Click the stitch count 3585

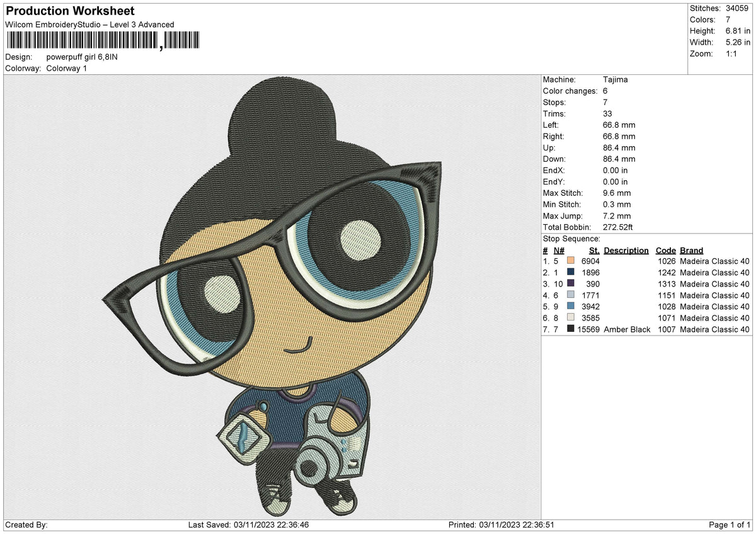click(x=590, y=318)
